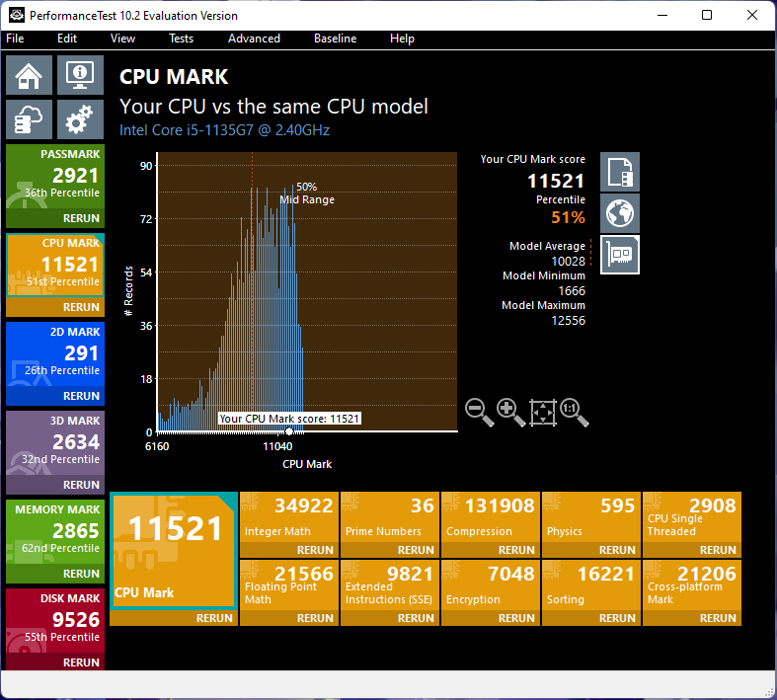This screenshot has height=700, width=777.
Task: Zoom in on the chart
Action: tap(510, 412)
